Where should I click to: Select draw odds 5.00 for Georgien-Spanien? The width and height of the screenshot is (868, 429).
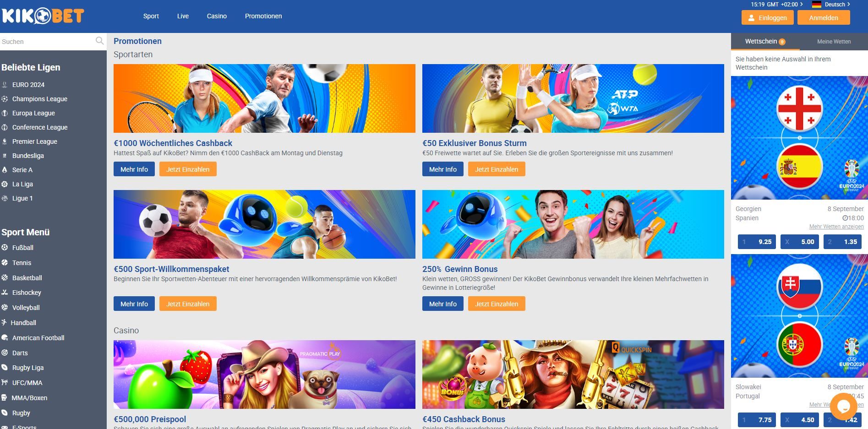[800, 242]
